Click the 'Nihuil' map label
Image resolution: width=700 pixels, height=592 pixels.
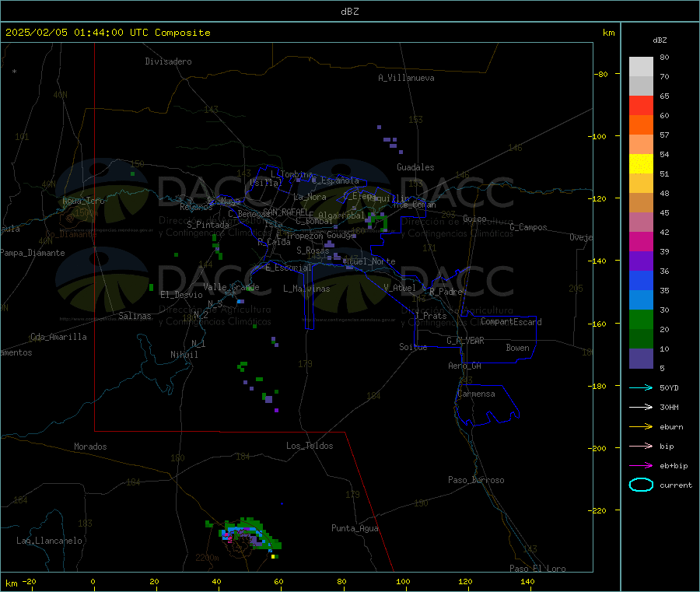point(184,355)
